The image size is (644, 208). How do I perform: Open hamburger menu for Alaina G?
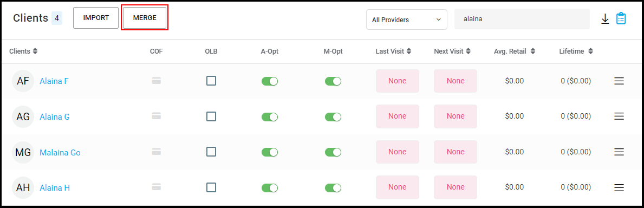click(619, 117)
